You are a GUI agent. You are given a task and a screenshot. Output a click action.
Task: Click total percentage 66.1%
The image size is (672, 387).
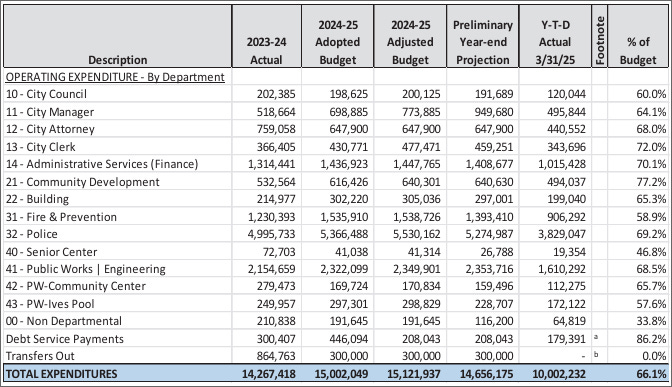pos(651,374)
